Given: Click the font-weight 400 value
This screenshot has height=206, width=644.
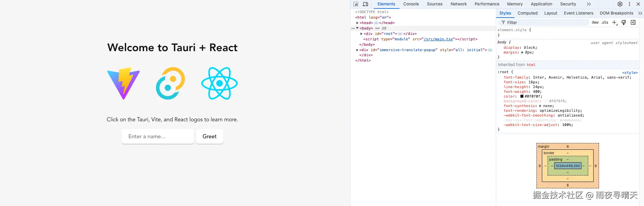Looking at the screenshot, I should [536, 92].
